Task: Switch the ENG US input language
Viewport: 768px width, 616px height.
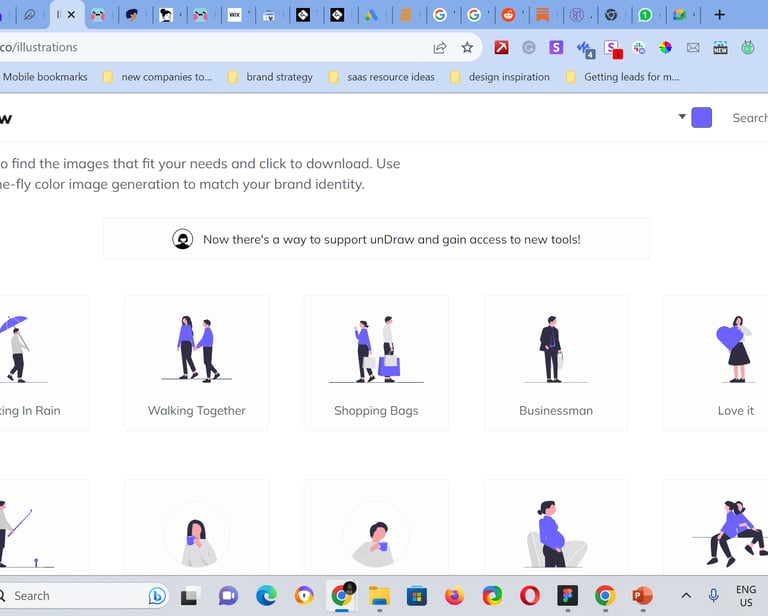Action: click(746, 596)
